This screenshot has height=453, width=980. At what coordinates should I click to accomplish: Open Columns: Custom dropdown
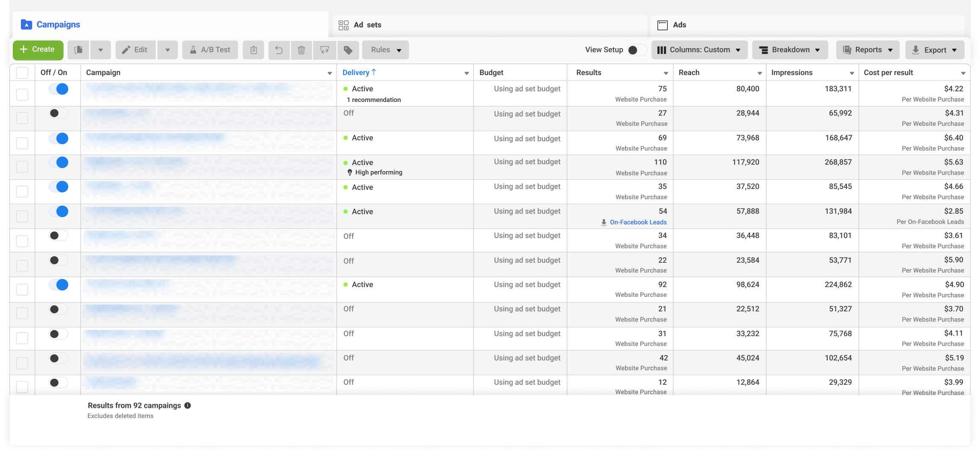point(699,50)
